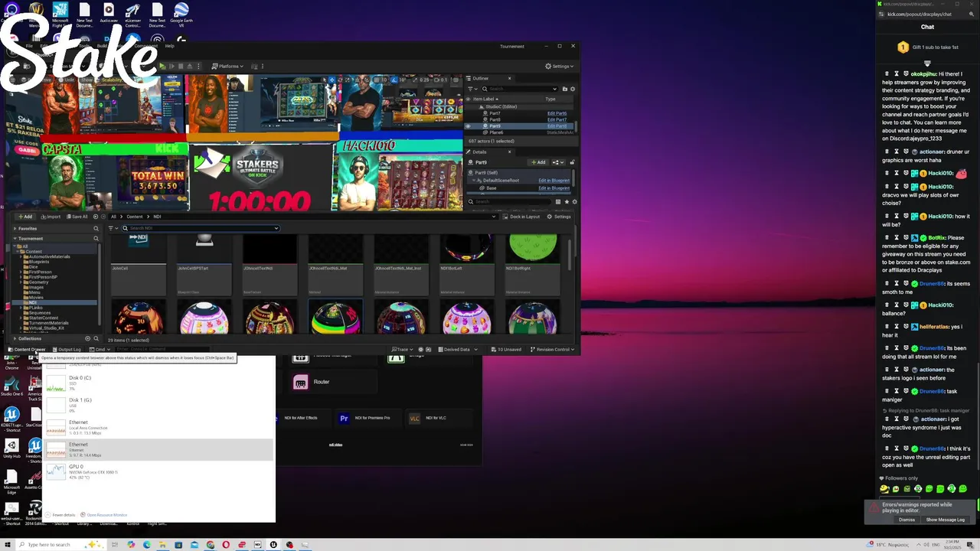Image resolution: width=980 pixels, height=551 pixels.
Task: Open the Output Log tab
Action: click(67, 349)
